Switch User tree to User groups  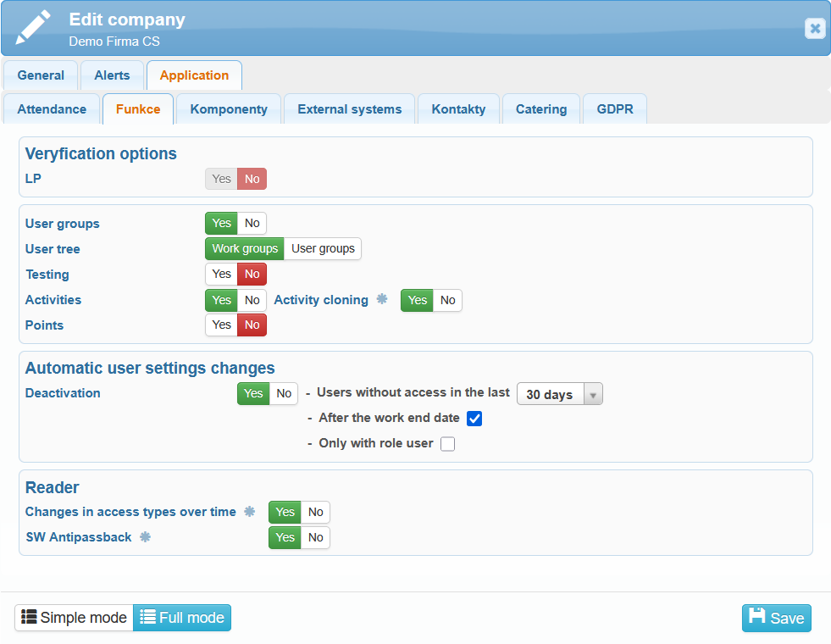coord(323,248)
